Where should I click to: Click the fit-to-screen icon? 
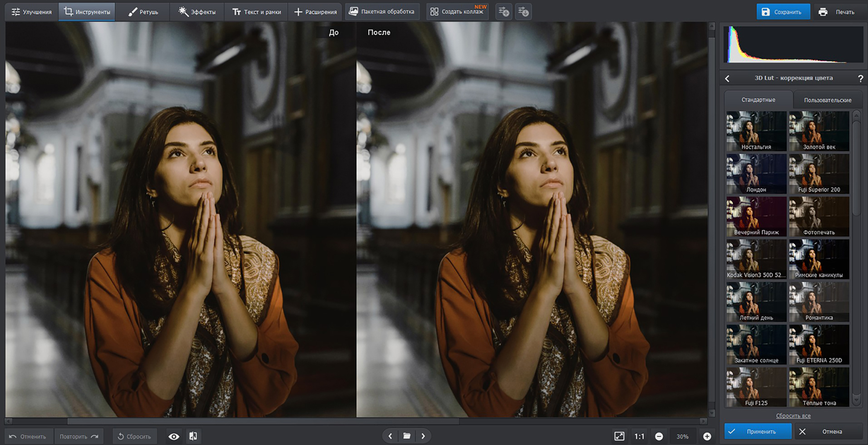pos(619,436)
